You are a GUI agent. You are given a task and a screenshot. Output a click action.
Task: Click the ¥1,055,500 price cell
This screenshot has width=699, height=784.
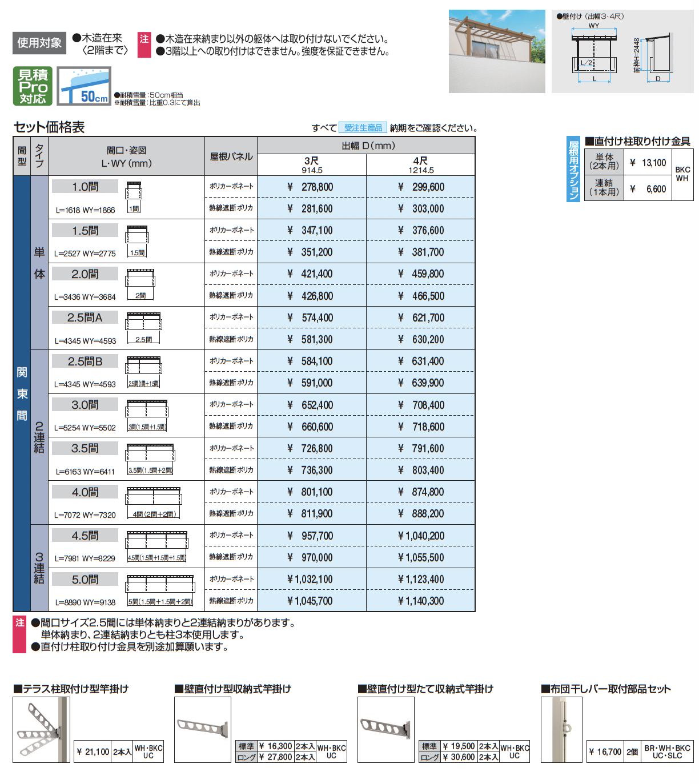tap(421, 557)
